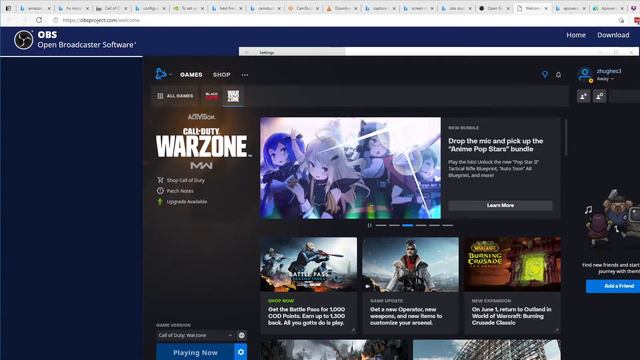
Task: Select the ALL GAMES button
Action: 175,96
